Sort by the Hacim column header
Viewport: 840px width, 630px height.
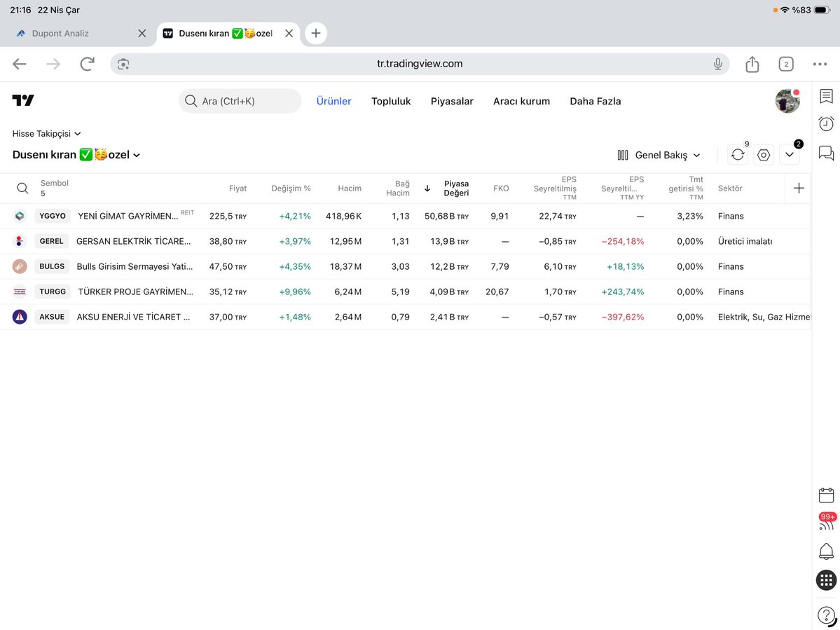tap(350, 188)
